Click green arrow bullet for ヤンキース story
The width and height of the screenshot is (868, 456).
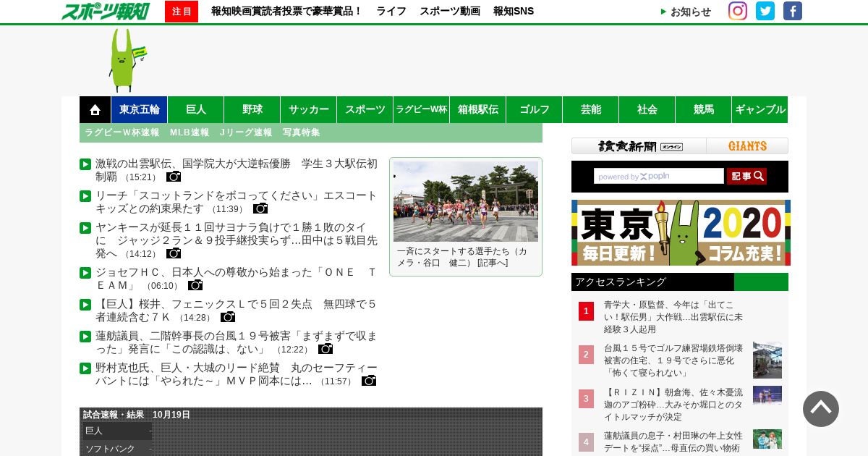point(85,228)
